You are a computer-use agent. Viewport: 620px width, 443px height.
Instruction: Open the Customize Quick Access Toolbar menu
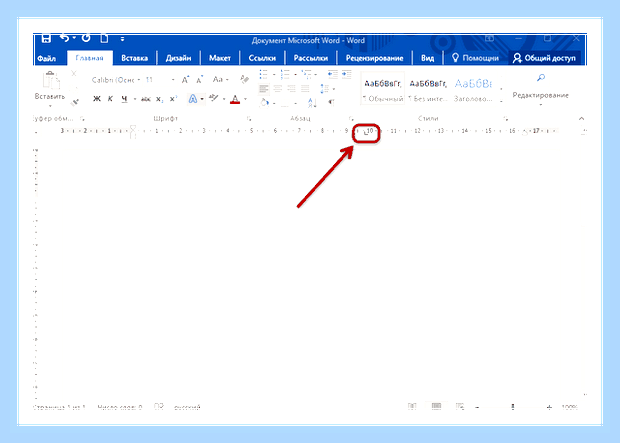[123, 39]
